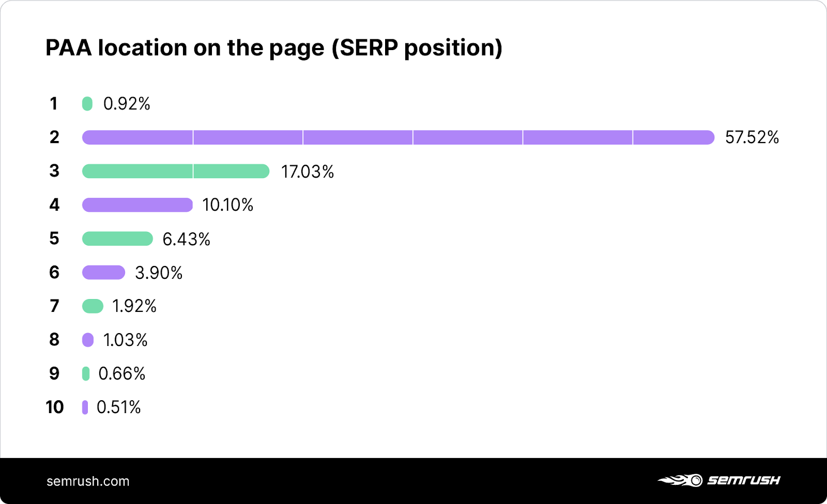Click the position 10 axis label
This screenshot has height=504, width=827.
tap(54, 407)
